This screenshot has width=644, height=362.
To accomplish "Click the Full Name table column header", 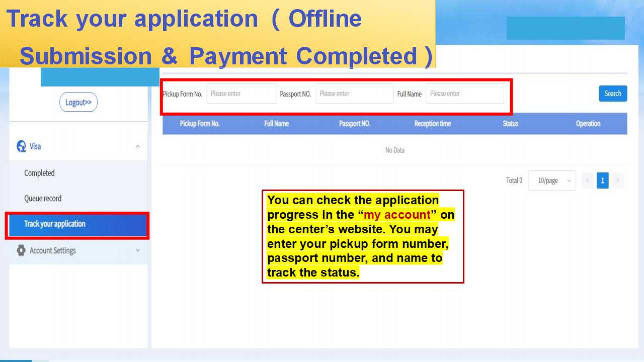I will pos(276,124).
